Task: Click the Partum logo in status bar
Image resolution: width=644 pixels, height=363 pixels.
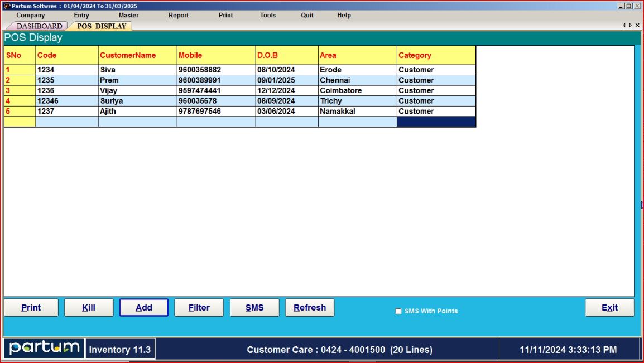Action: [x=45, y=349]
